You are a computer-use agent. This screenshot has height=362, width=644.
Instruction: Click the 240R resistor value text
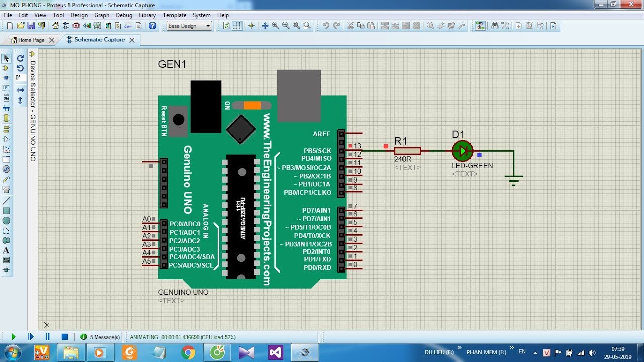coord(403,159)
